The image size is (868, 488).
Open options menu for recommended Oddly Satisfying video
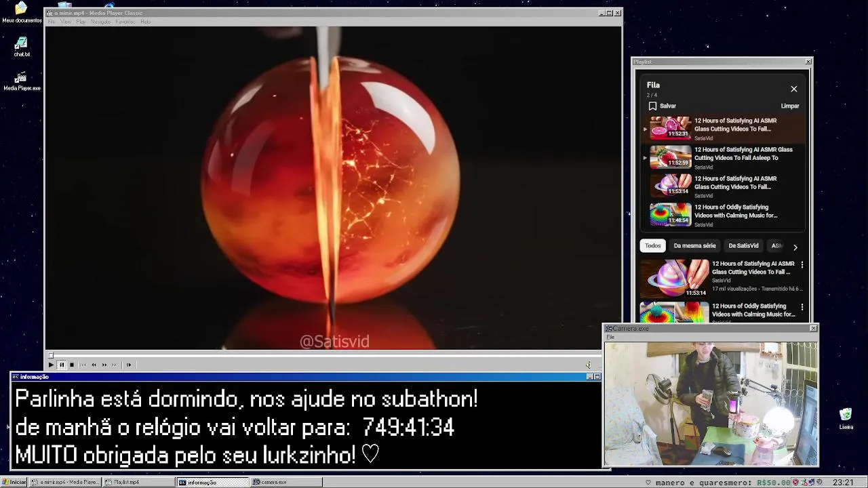pyautogui.click(x=802, y=307)
